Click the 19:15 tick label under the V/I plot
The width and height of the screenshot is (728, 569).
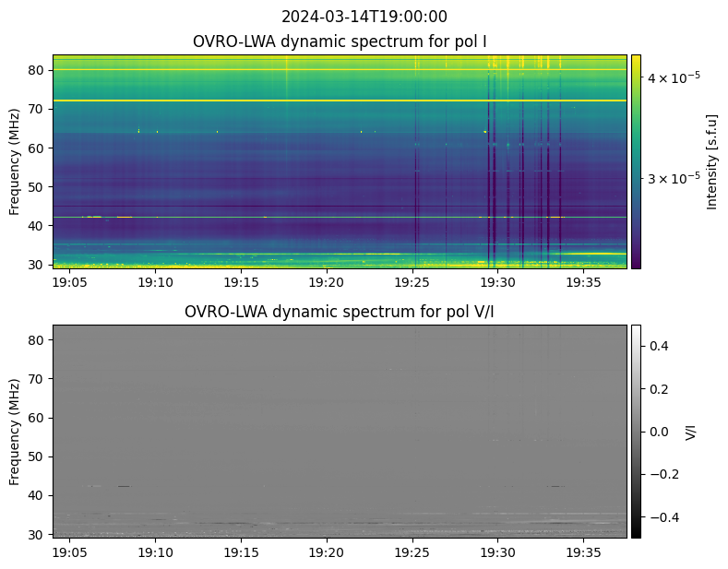241,552
